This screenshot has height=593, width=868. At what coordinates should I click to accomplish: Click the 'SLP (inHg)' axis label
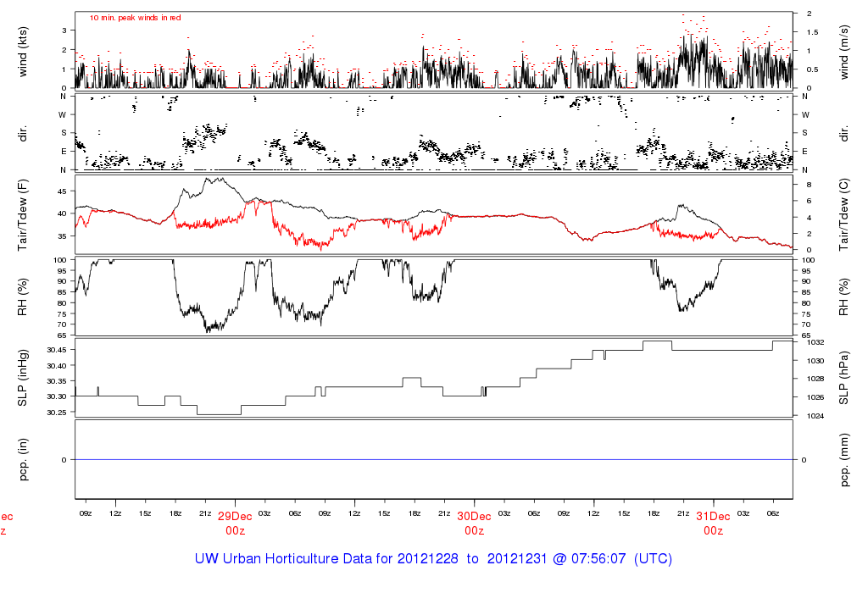tap(23, 378)
